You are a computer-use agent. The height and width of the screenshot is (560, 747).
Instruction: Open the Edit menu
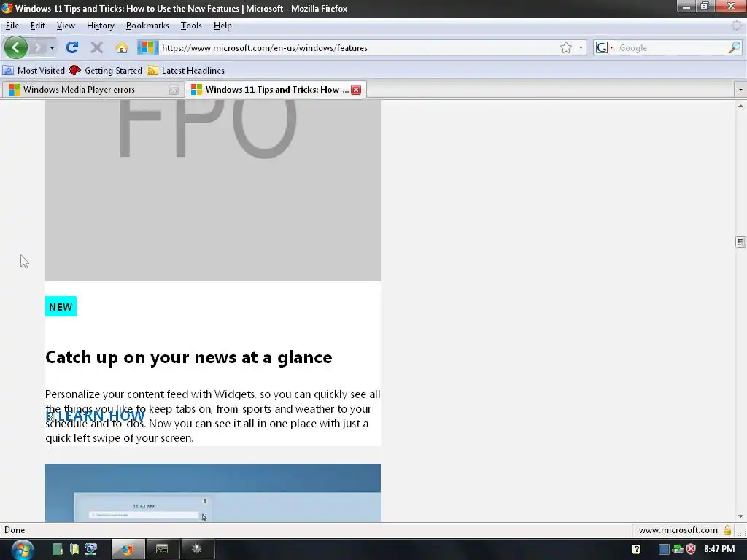tap(38, 26)
